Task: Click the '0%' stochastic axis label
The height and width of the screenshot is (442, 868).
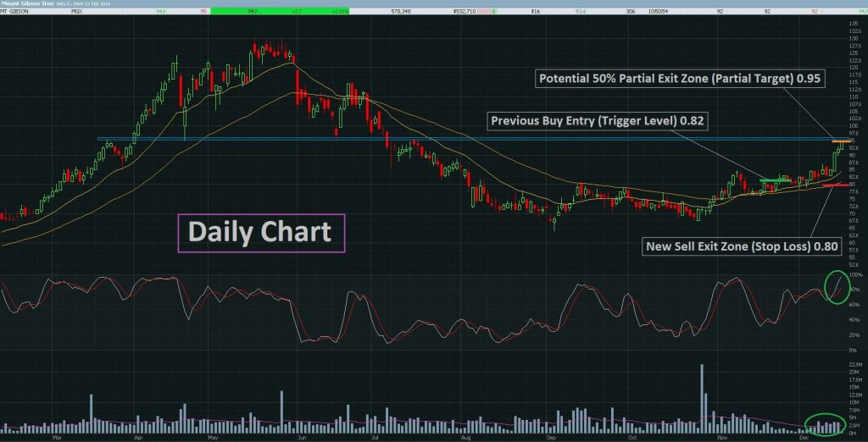Action: click(854, 351)
